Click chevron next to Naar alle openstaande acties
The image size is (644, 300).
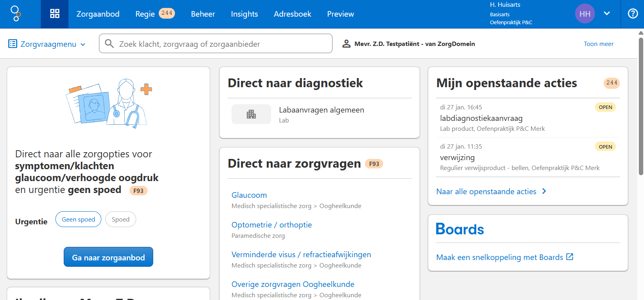(544, 191)
